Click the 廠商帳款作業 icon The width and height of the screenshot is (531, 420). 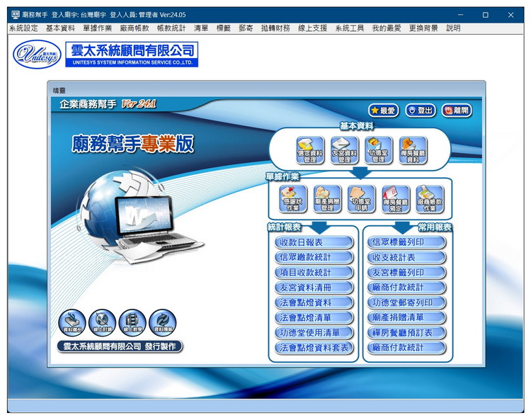(430, 199)
